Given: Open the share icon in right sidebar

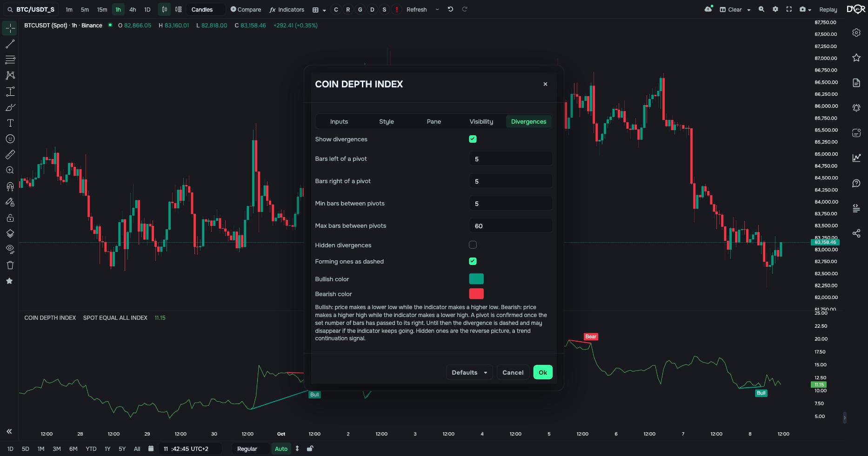Looking at the screenshot, I should 856,233.
